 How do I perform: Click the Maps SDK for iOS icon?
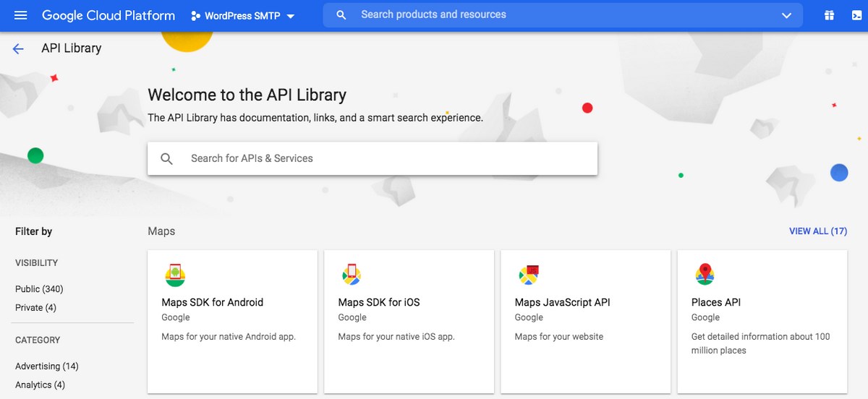tap(352, 275)
